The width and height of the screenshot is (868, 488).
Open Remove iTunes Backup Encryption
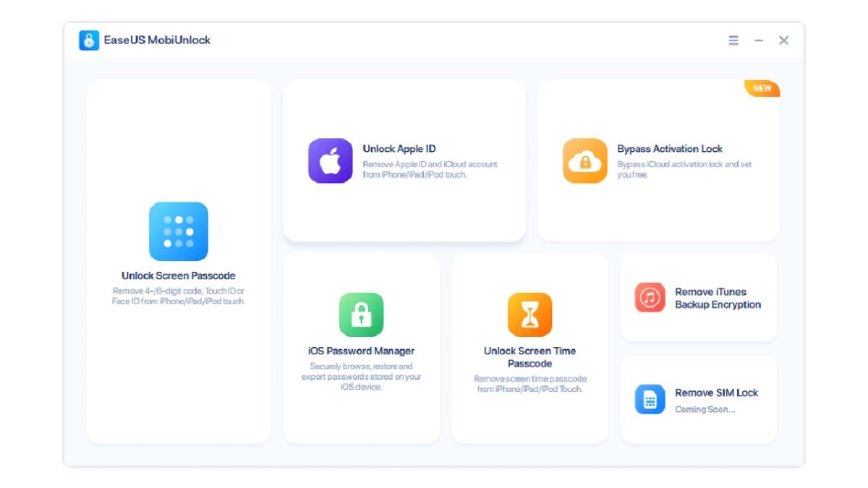698,297
